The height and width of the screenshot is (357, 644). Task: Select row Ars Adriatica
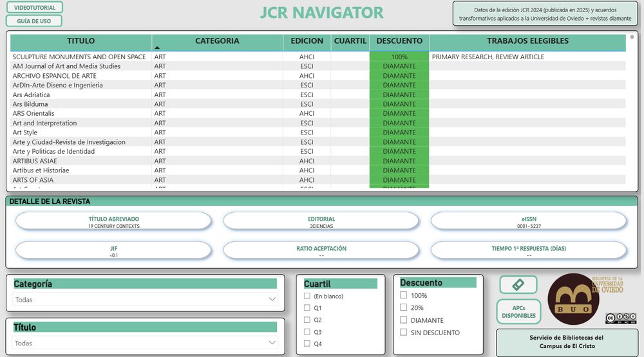coord(318,95)
